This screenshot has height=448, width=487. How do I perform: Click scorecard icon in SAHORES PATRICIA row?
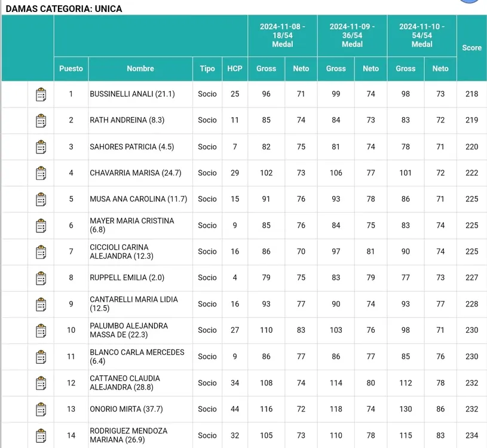click(x=41, y=147)
